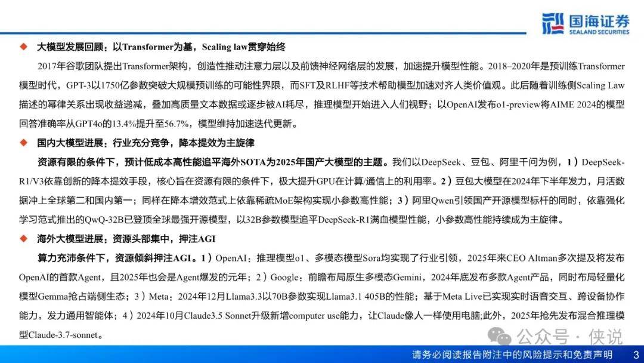This screenshot has width=644, height=363.
Task: Click the word Gemma in 模型Gemma抢占端侧生态
Action: 53,296
